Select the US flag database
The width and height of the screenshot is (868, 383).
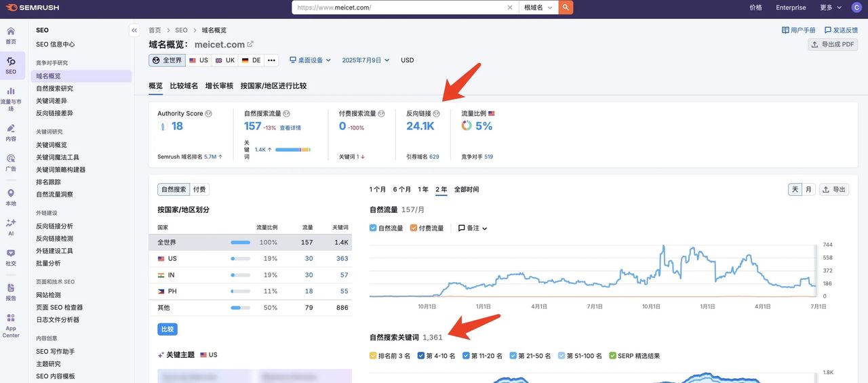(x=199, y=60)
